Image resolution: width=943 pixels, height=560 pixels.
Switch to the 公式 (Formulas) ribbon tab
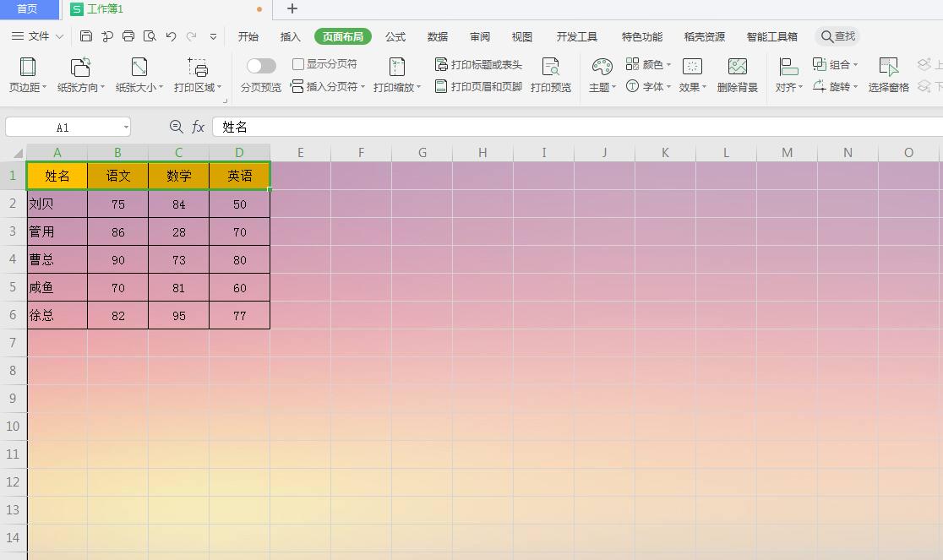pyautogui.click(x=395, y=36)
